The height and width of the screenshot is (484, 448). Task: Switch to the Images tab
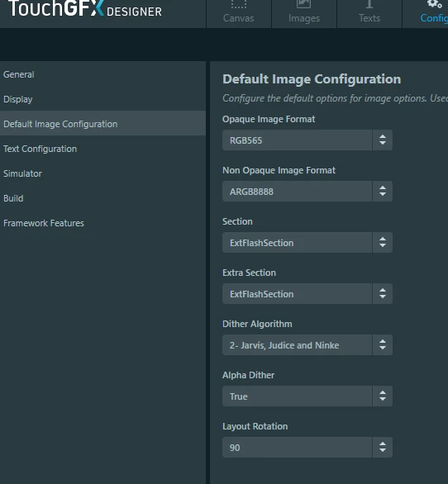click(304, 14)
